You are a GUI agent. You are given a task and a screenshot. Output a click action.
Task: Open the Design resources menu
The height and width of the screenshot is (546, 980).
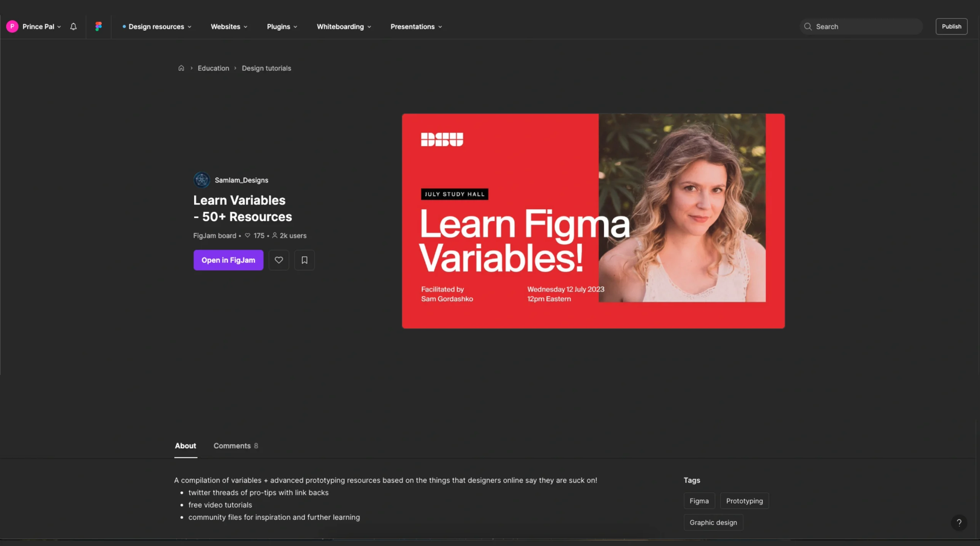coord(157,26)
